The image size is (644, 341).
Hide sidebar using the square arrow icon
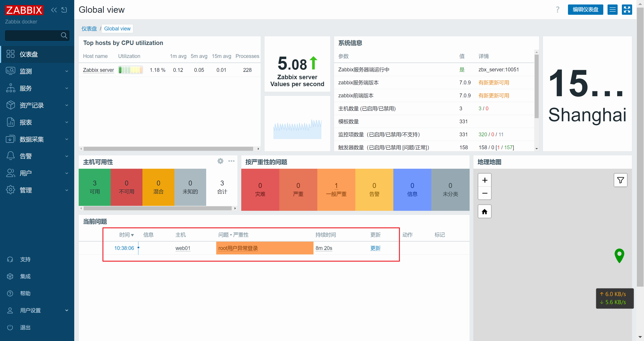(x=64, y=10)
